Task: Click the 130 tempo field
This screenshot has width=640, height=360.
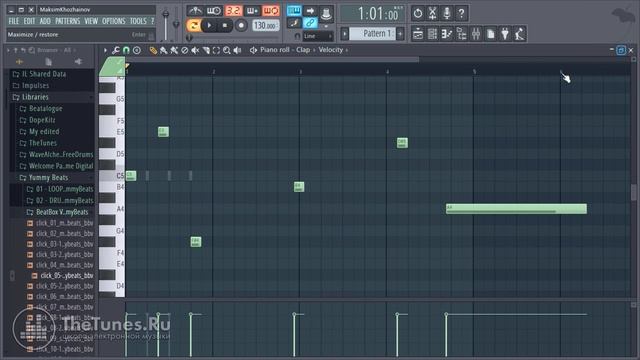Action: click(265, 25)
